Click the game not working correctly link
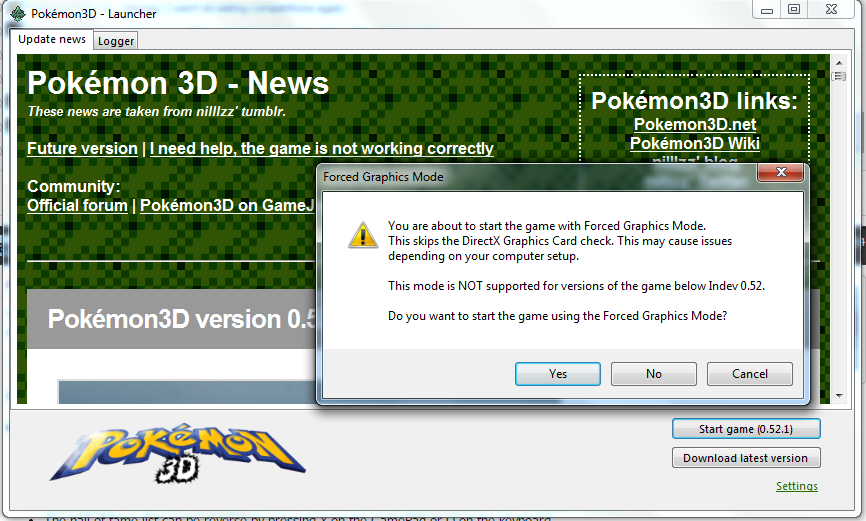This screenshot has height=521, width=866. point(321,148)
